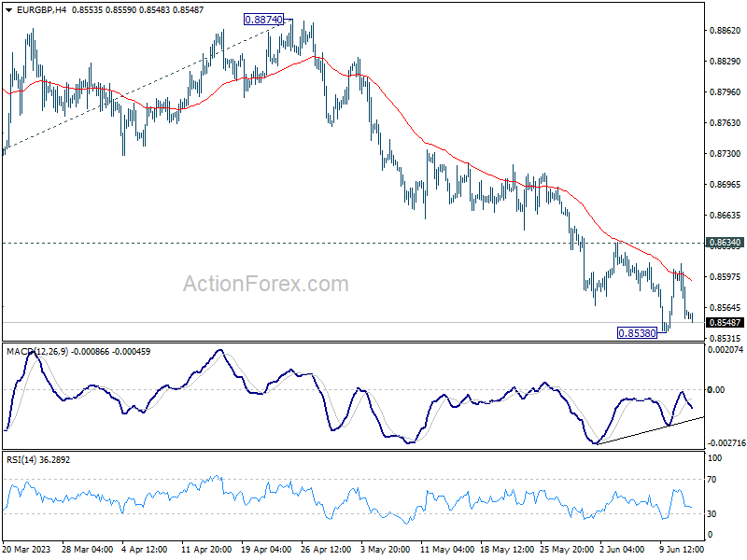Click the RSI scale value 70
Screen dimensions: 747x560
pyautogui.click(x=712, y=480)
